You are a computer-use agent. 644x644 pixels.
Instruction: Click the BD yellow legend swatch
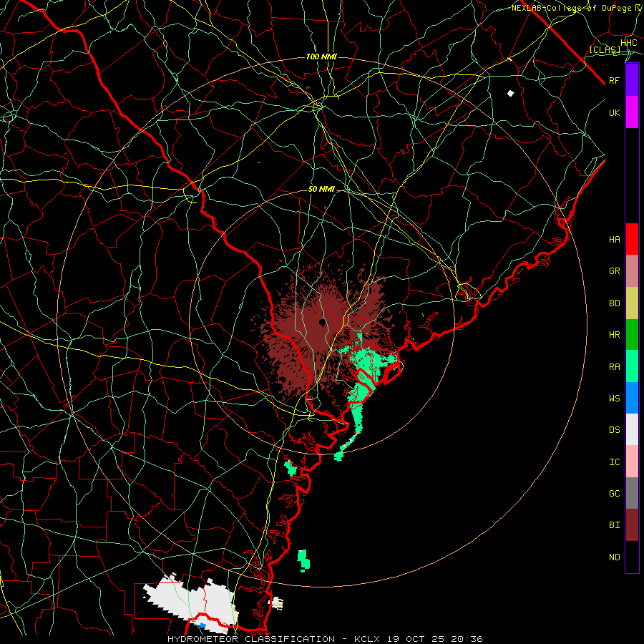[x=632, y=303]
